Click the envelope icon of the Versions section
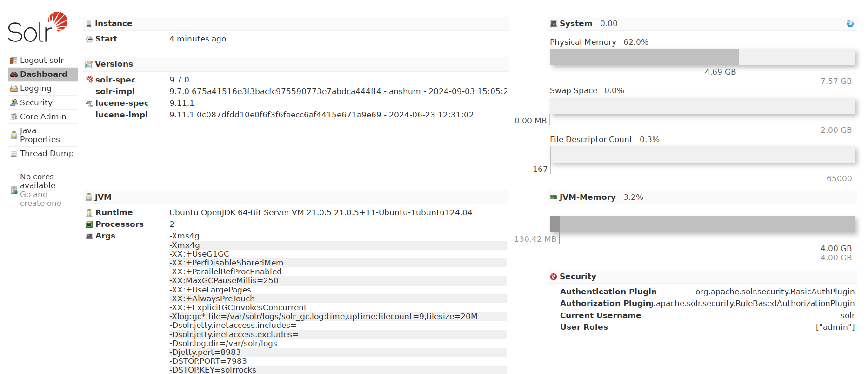The height and width of the screenshot is (374, 868). point(88,64)
